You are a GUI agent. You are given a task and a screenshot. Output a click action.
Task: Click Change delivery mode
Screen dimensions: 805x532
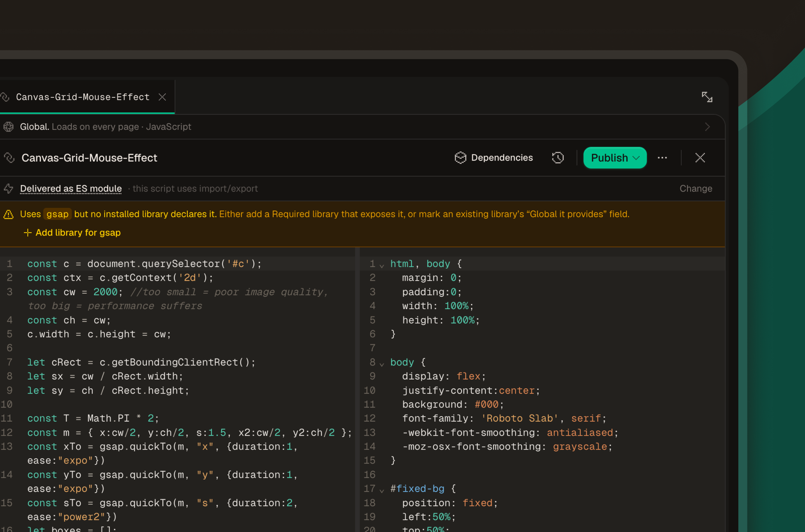[x=696, y=189]
